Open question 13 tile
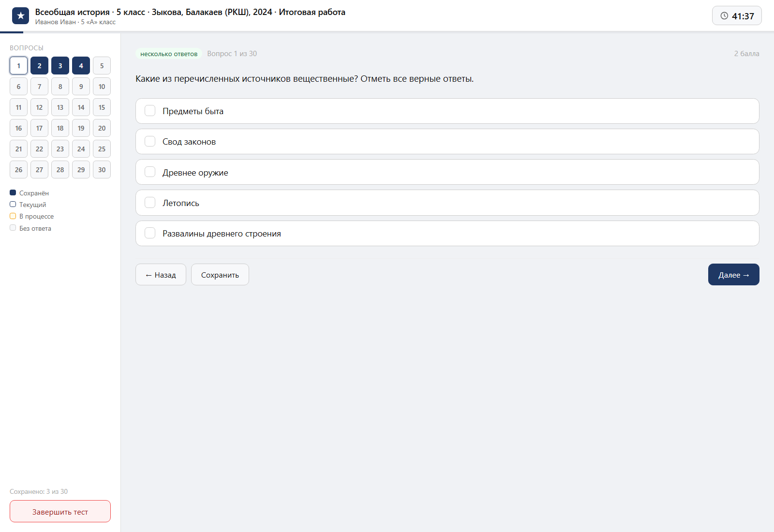This screenshot has width=774, height=532. pyautogui.click(x=60, y=107)
